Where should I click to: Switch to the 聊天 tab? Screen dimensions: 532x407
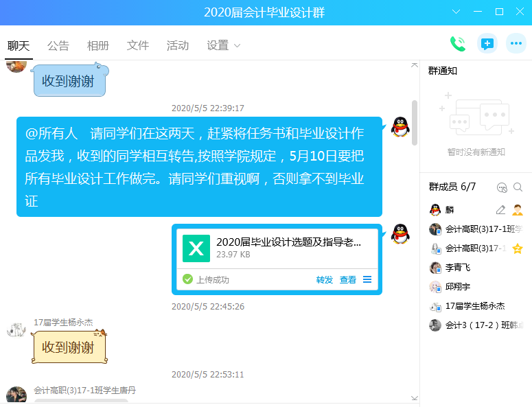[19, 45]
